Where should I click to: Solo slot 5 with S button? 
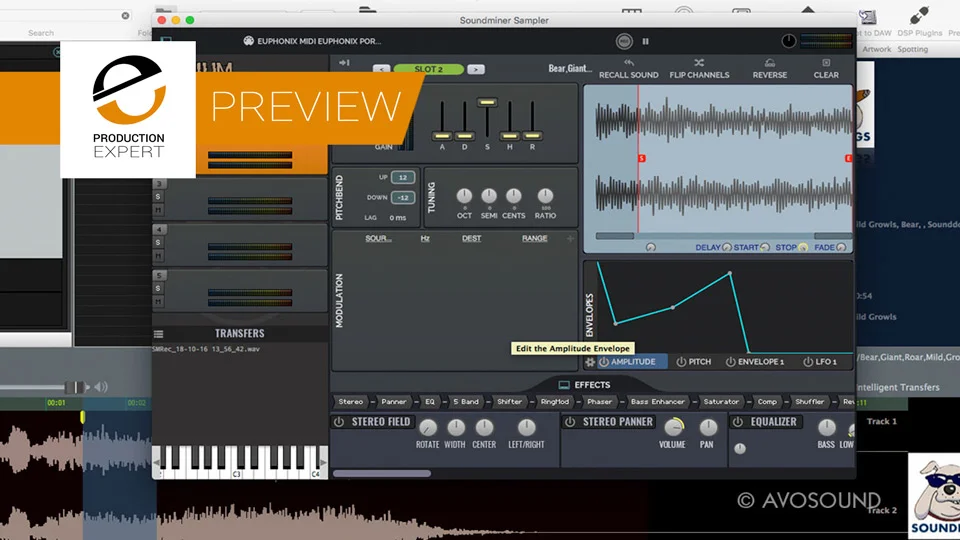click(x=158, y=288)
